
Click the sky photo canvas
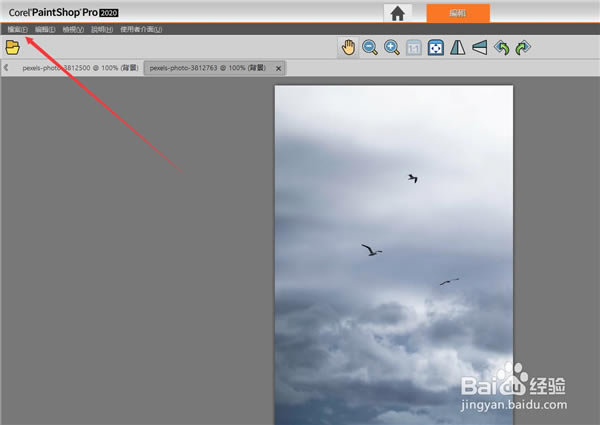pyautogui.click(x=394, y=255)
